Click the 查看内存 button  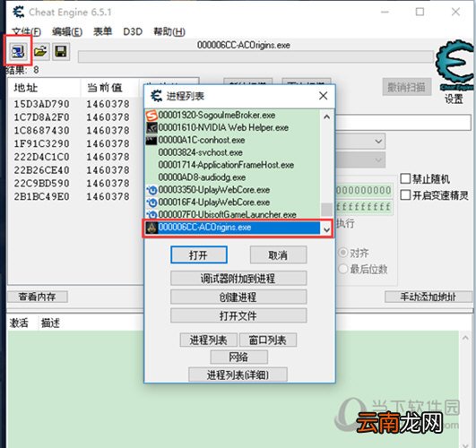[x=37, y=297]
